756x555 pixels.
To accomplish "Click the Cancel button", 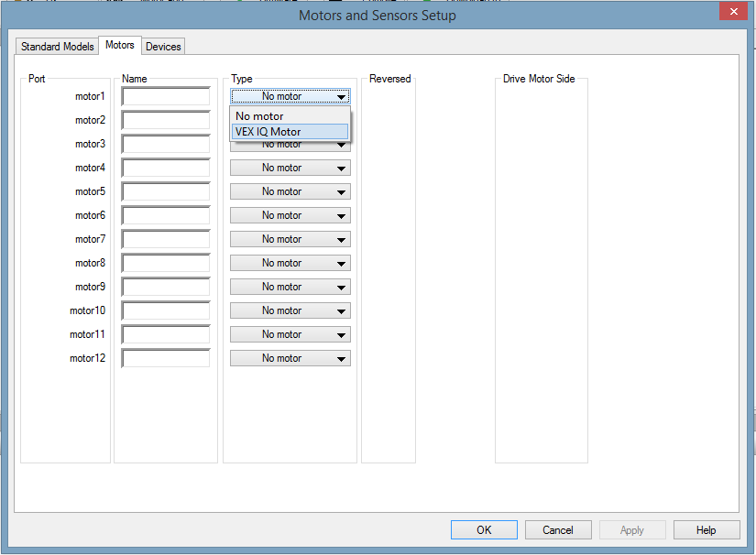I will [x=558, y=530].
